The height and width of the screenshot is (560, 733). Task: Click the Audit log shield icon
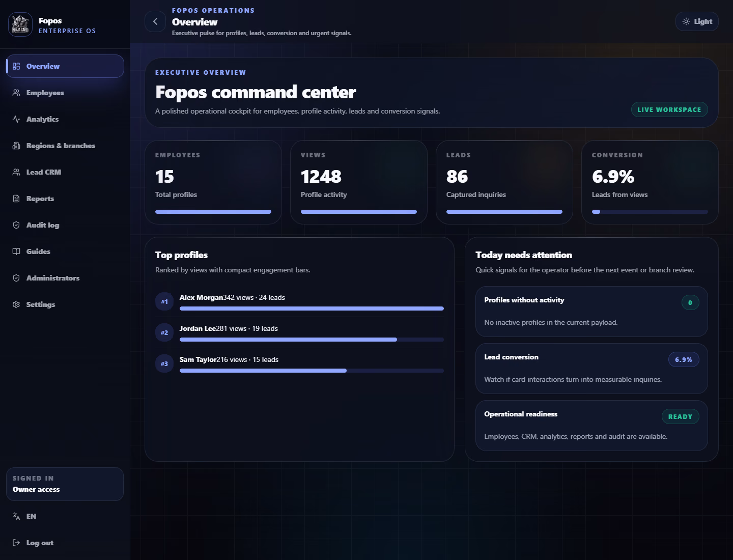(x=16, y=225)
